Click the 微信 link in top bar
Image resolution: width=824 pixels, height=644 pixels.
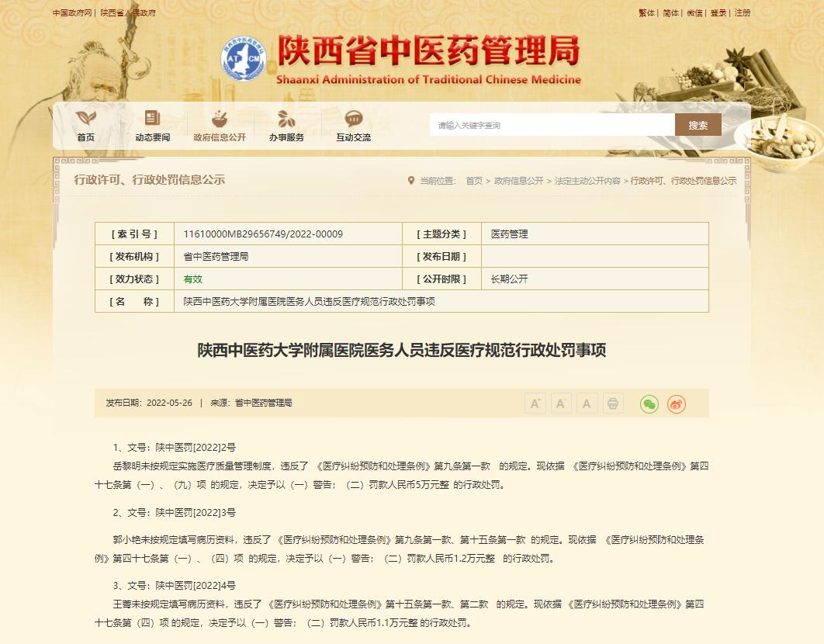click(694, 12)
